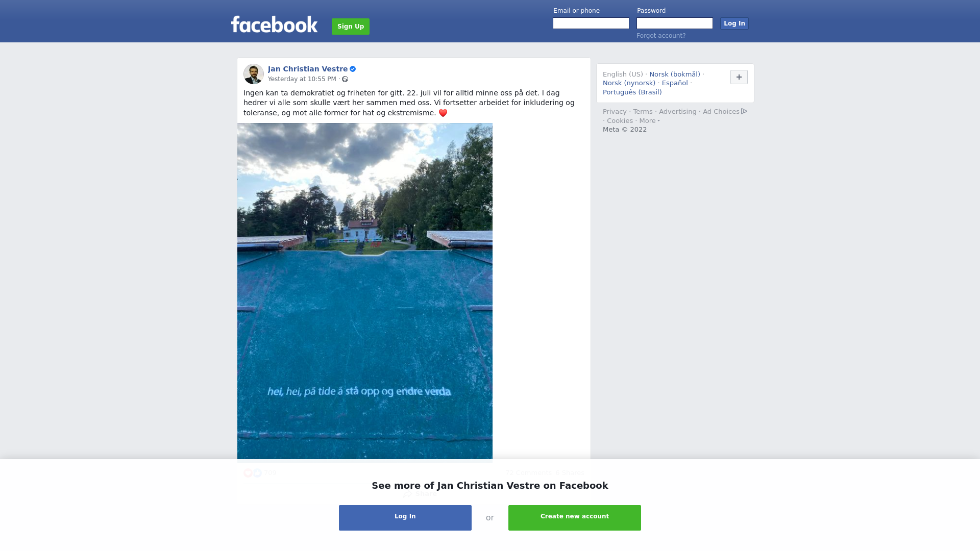Focus the Password input field
The image size is (980, 551).
pyautogui.click(x=675, y=23)
